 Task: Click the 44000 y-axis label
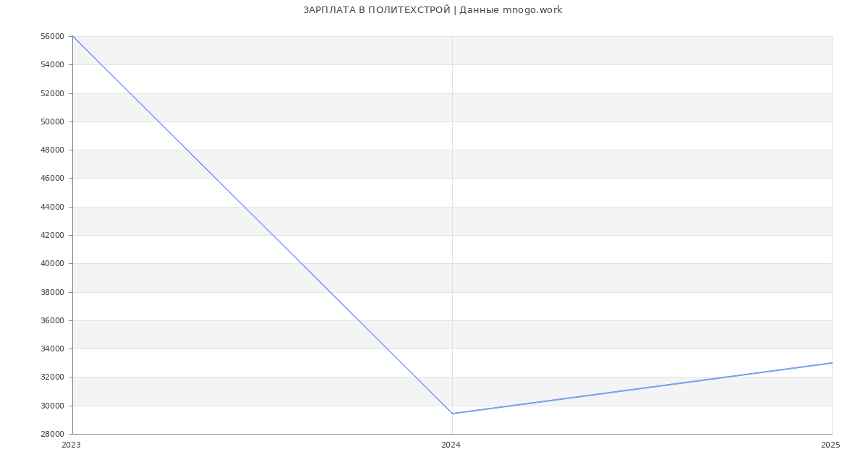[54, 207]
